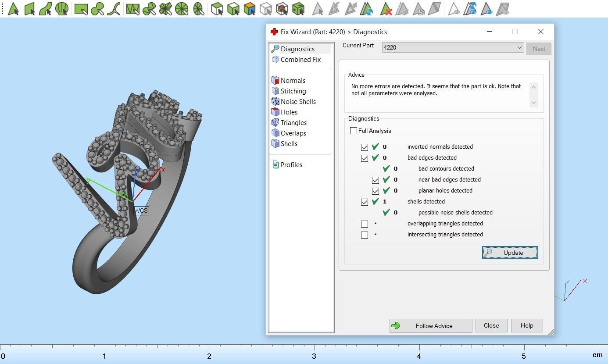608x364 pixels.
Task: Uncheck planar holes detected checkbox
Action: 376,191
